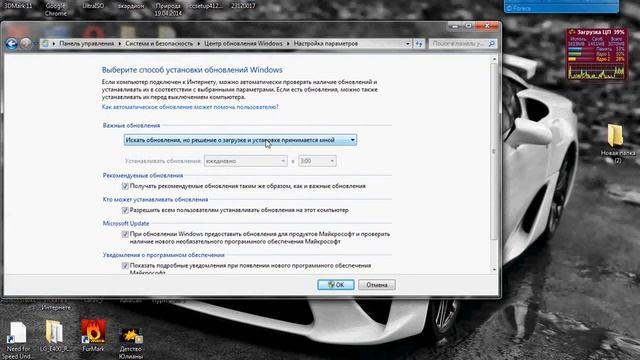The width and height of the screenshot is (640, 360).
Task: Click the scroll up arrow of the window
Action: 494,60
